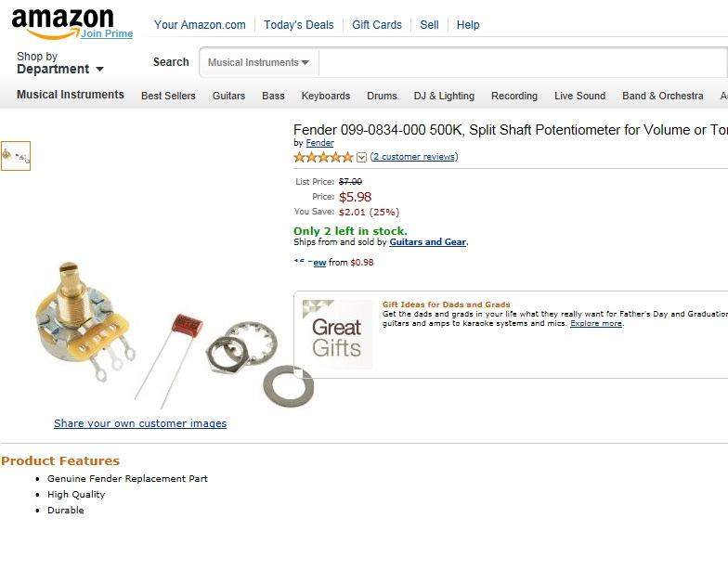Viewport: 728px width, 570px height.
Task: Click the Join Prime link
Action: tap(107, 34)
